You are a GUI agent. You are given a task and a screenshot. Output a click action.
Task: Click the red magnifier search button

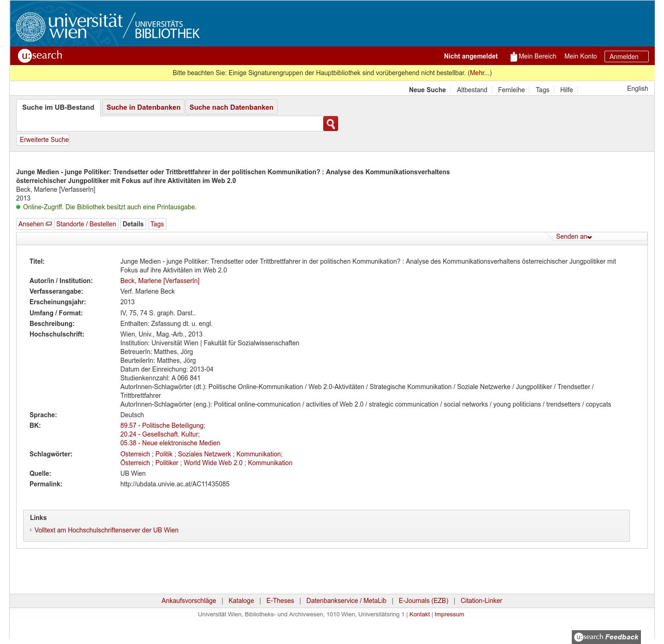click(x=331, y=124)
